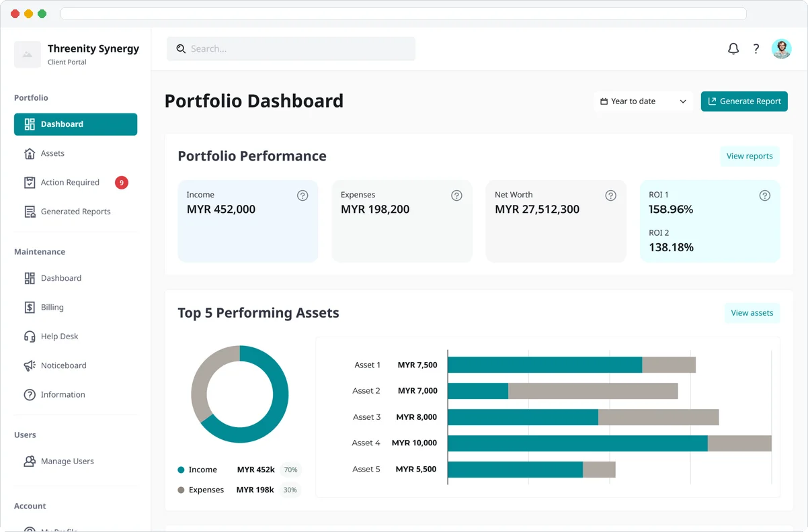The image size is (808, 532).
Task: Show the Net Worth help tooltip icon
Action: click(x=610, y=195)
